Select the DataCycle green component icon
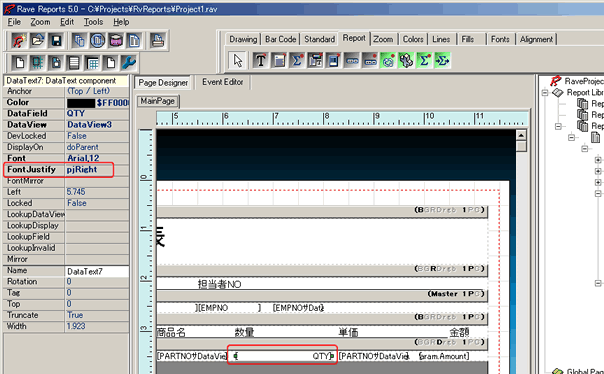This screenshot has height=374, width=604. point(388,60)
